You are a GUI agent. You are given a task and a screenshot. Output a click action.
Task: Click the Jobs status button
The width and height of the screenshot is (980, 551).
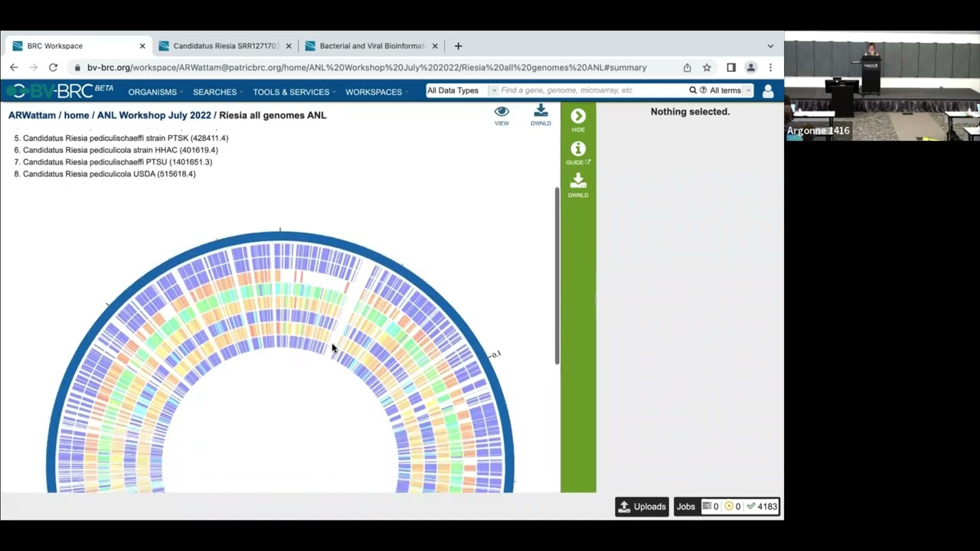click(727, 507)
